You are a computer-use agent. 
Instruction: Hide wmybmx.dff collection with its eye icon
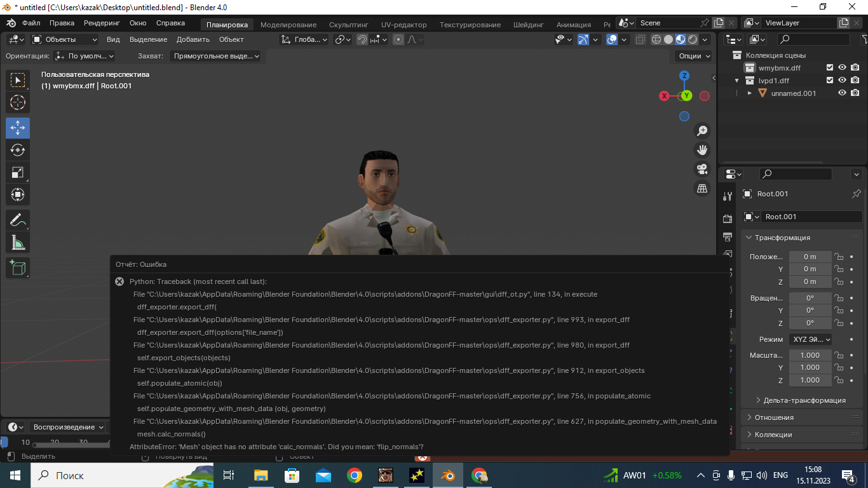(x=842, y=68)
